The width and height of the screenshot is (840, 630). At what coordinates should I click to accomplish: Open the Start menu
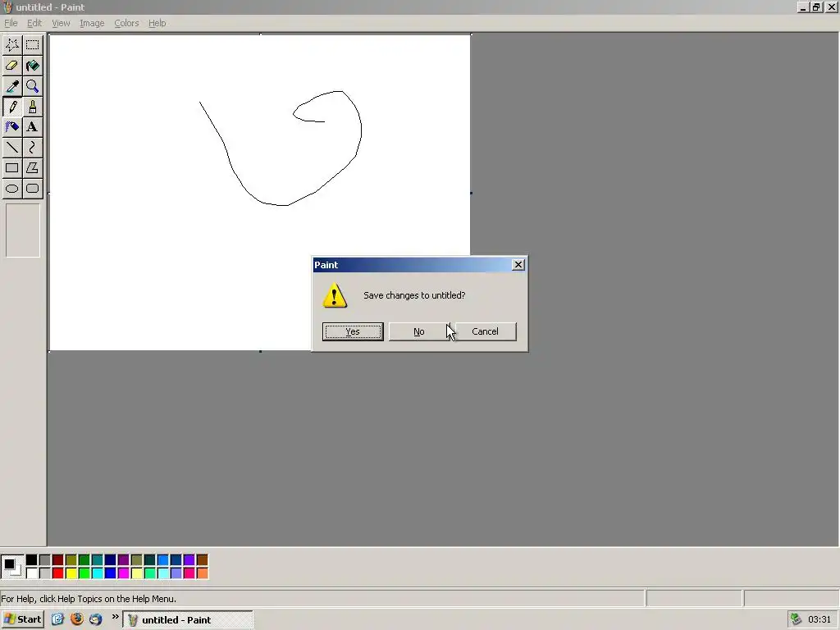pyautogui.click(x=23, y=619)
